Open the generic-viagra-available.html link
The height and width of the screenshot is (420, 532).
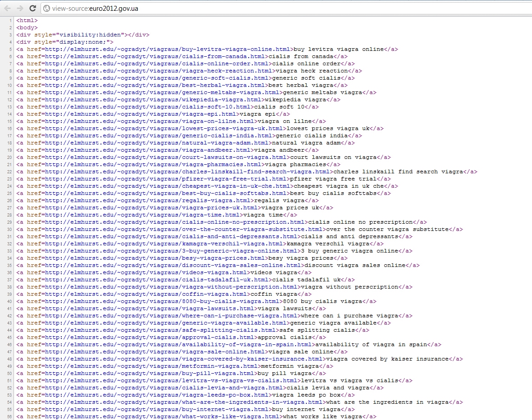166,323
